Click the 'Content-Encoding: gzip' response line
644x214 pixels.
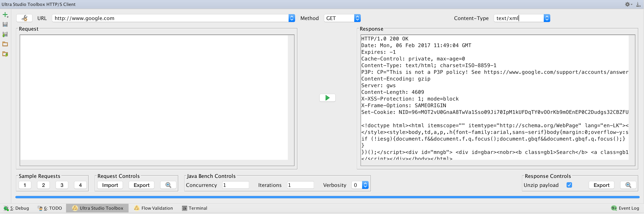tap(396, 79)
